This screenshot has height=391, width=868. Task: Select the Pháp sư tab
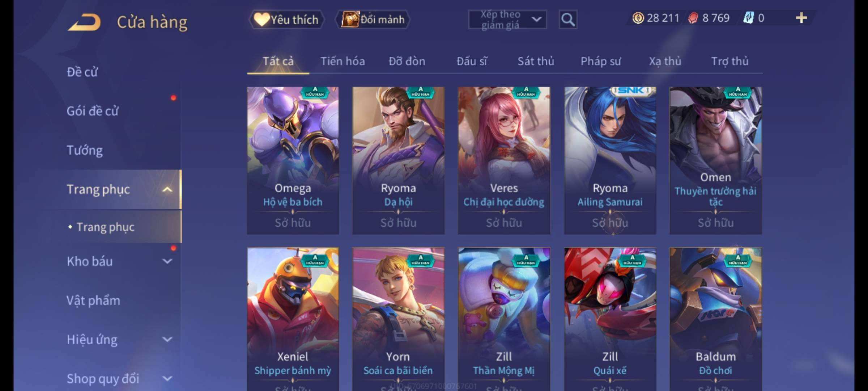[600, 61]
